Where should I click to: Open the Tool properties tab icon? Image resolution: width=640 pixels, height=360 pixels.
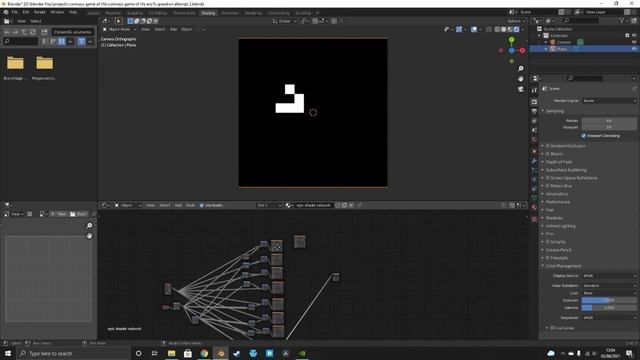pos(534,90)
